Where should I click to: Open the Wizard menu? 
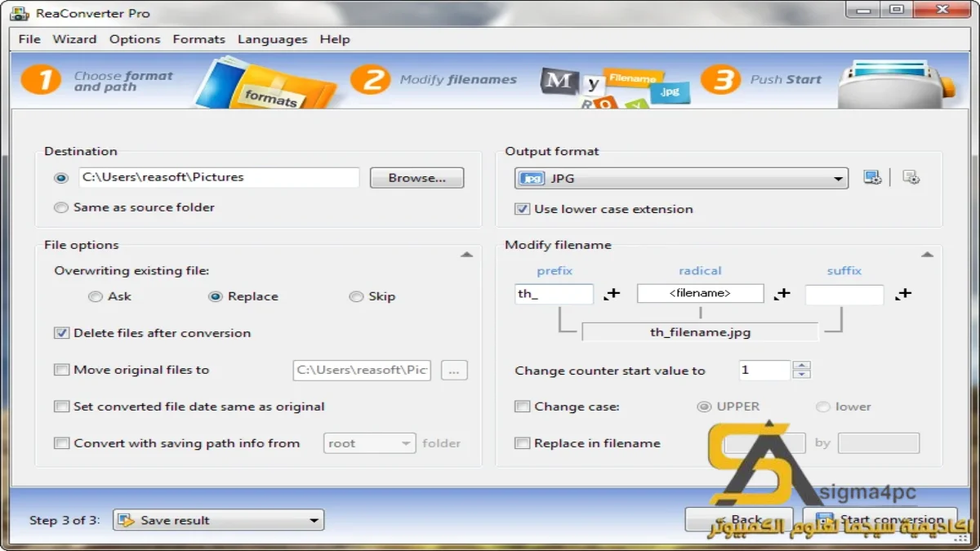[x=74, y=39]
